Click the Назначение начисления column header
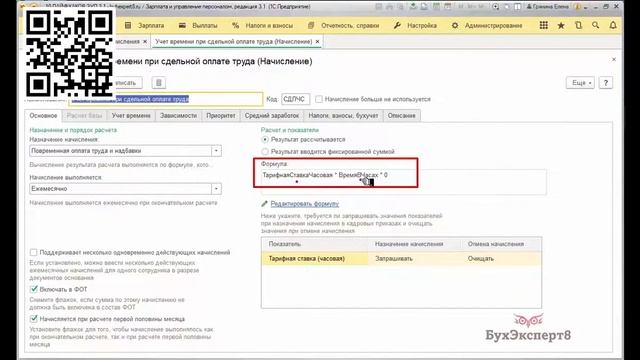The height and width of the screenshot is (360, 640). point(415,244)
